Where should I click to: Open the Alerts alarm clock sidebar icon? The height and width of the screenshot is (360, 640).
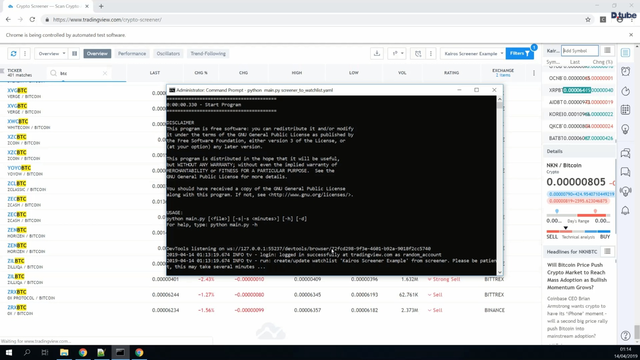click(625, 71)
